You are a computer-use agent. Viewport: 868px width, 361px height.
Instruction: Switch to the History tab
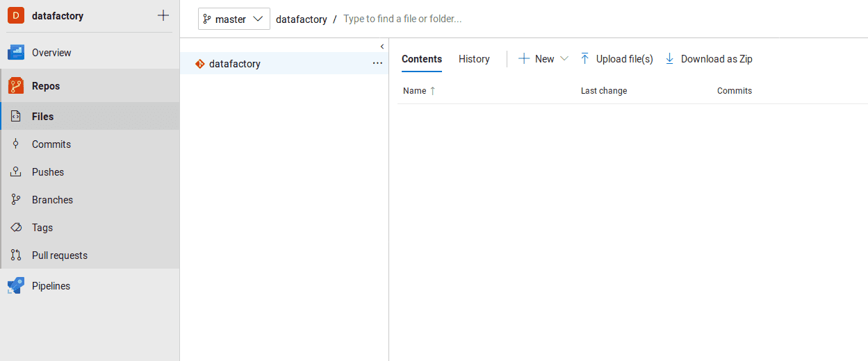(474, 59)
